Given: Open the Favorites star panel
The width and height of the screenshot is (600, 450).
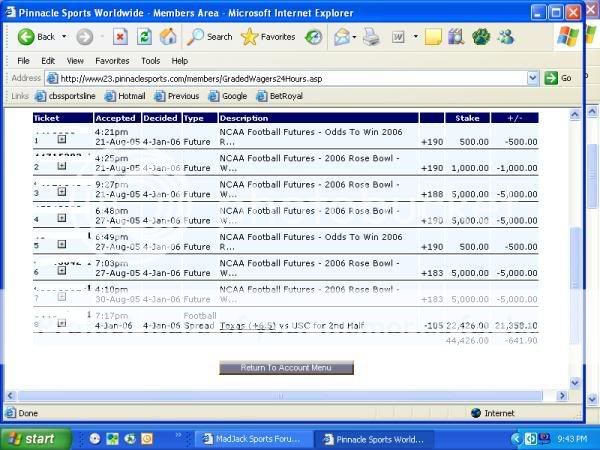Looking at the screenshot, I should click(x=267, y=37).
